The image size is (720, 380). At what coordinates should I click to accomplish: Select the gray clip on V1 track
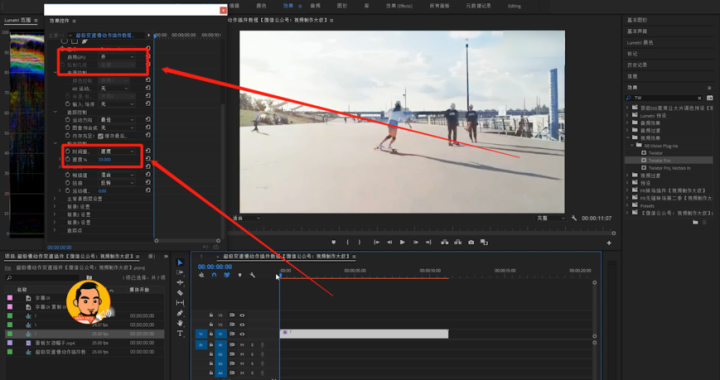pyautogui.click(x=364, y=334)
